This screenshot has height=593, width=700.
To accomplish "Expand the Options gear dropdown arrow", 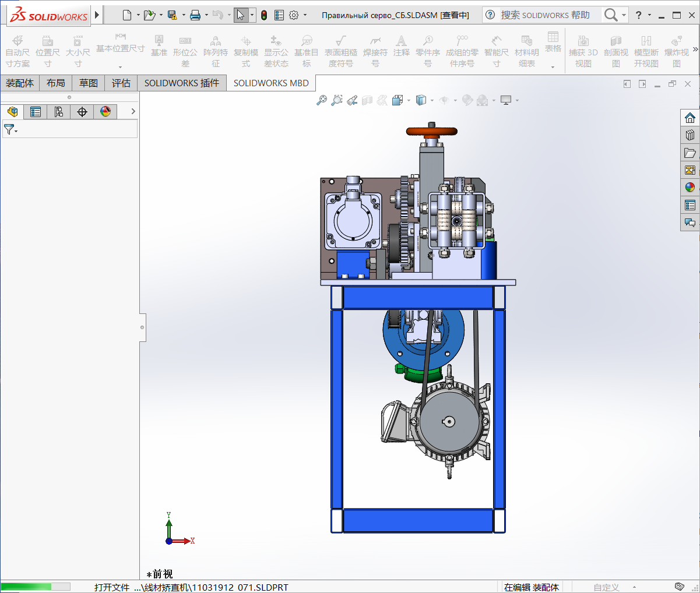I will [x=305, y=15].
